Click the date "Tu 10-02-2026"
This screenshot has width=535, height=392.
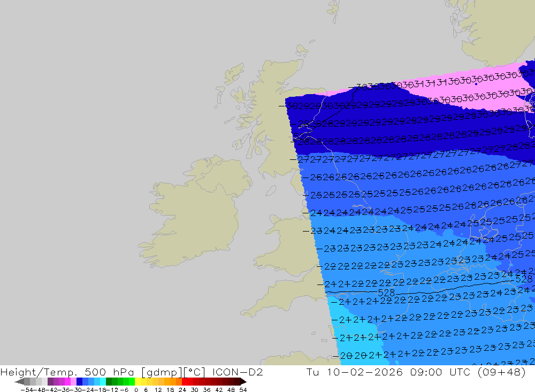[355, 372]
